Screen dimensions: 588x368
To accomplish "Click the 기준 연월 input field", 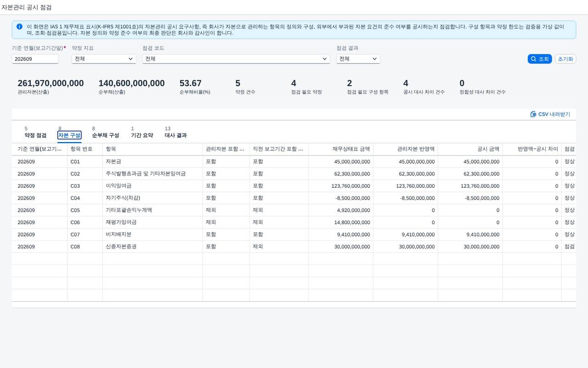I will coord(35,59).
